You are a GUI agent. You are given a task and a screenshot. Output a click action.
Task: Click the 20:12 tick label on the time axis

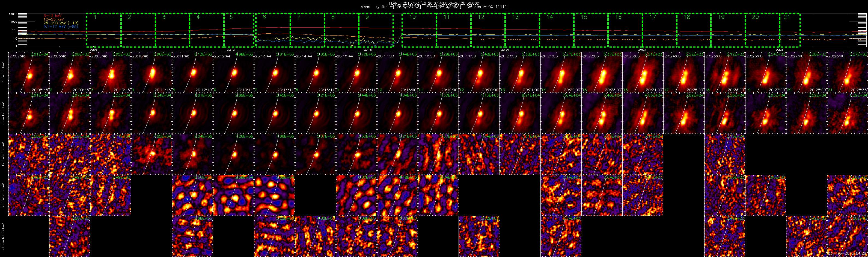[230, 50]
